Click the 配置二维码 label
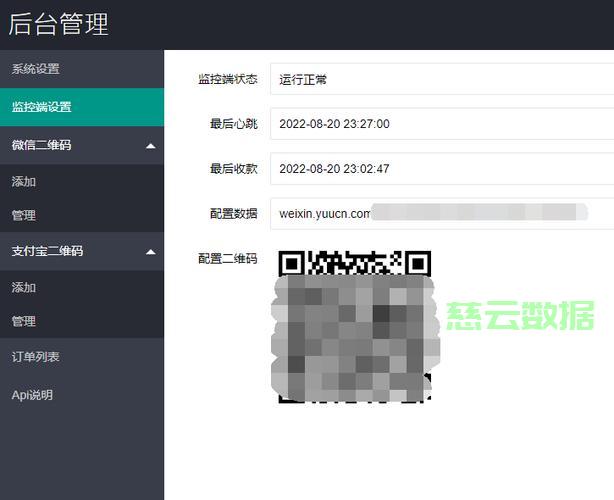Image resolution: width=614 pixels, height=500 pixels. tap(228, 258)
